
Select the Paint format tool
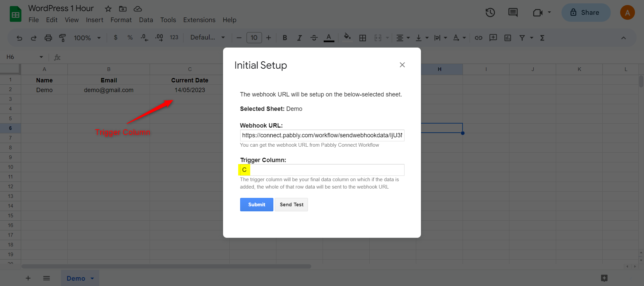click(62, 38)
